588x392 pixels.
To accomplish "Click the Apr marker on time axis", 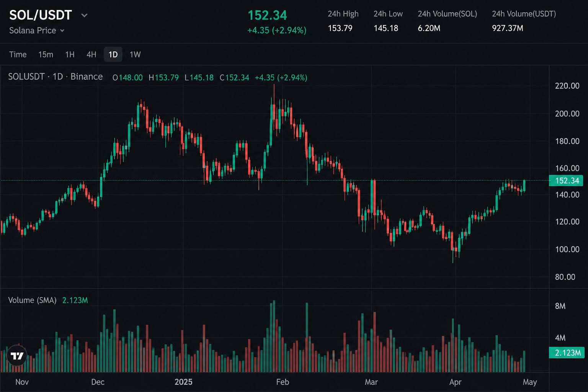I will pyautogui.click(x=456, y=382).
